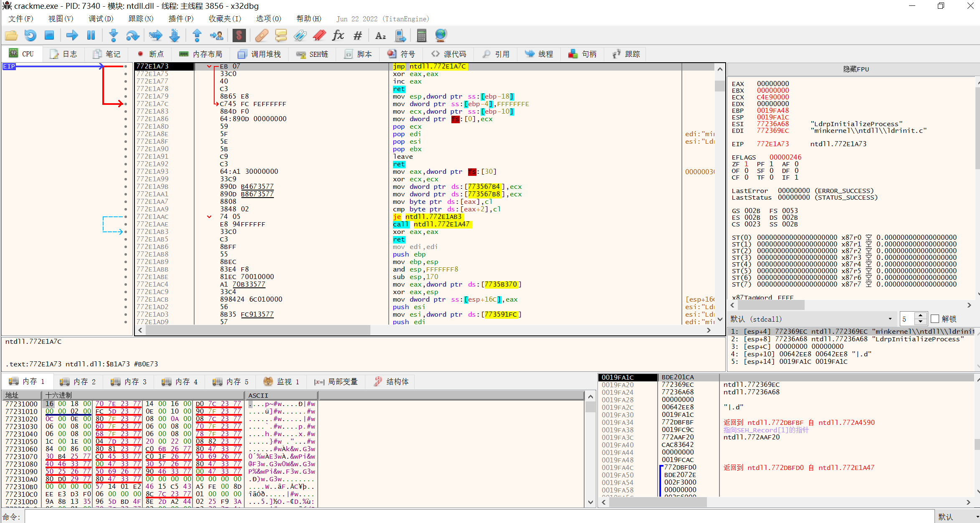Switch to the 内存布局 tab
The width and height of the screenshot is (980, 523).
tap(201, 54)
